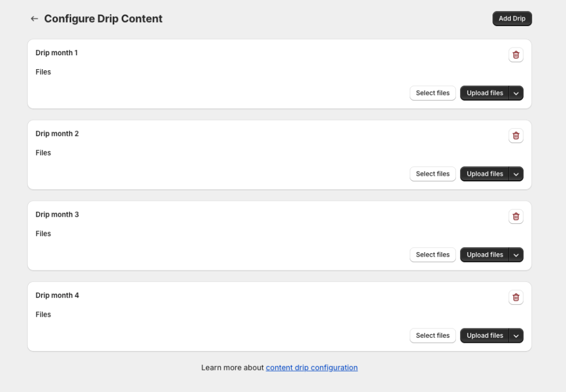Screen dimensions: 566x392
Task: Choose Select files in Drip month 4
Action: coord(433,335)
